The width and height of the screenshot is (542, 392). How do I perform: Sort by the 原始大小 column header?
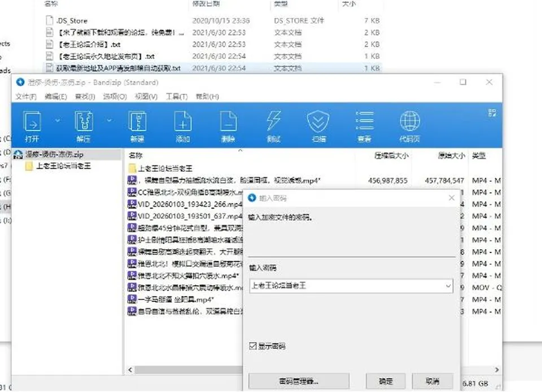click(x=451, y=155)
